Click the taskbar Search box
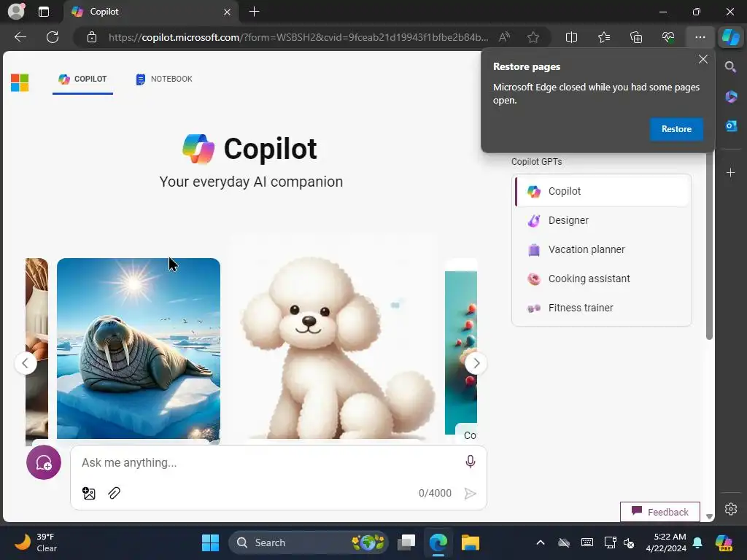Image resolution: width=747 pixels, height=560 pixels. [309, 542]
